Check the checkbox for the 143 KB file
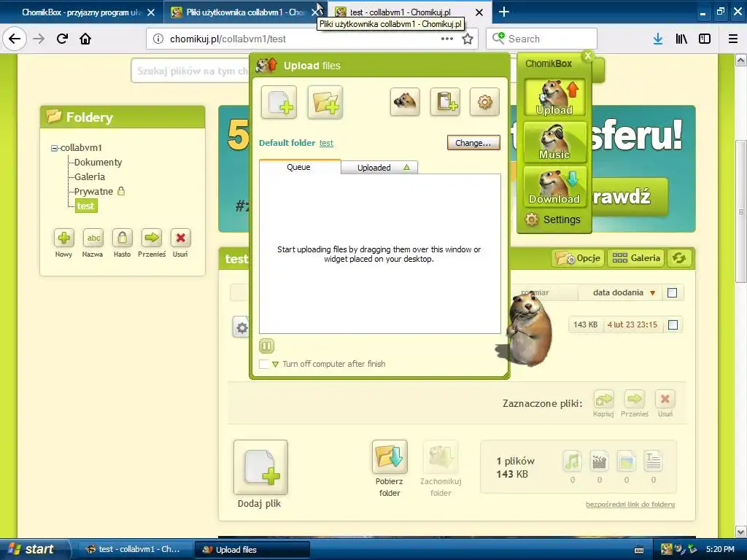Image resolution: width=747 pixels, height=560 pixels. (673, 324)
